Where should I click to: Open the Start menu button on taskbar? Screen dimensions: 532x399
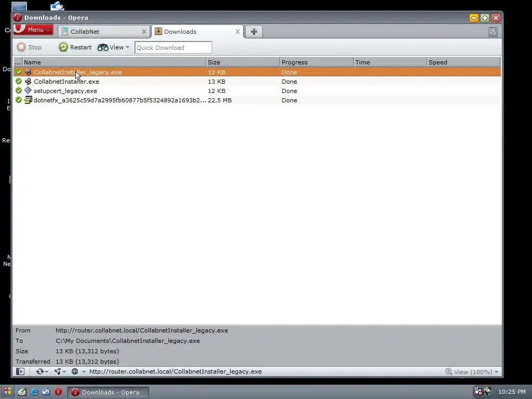pos(8,391)
